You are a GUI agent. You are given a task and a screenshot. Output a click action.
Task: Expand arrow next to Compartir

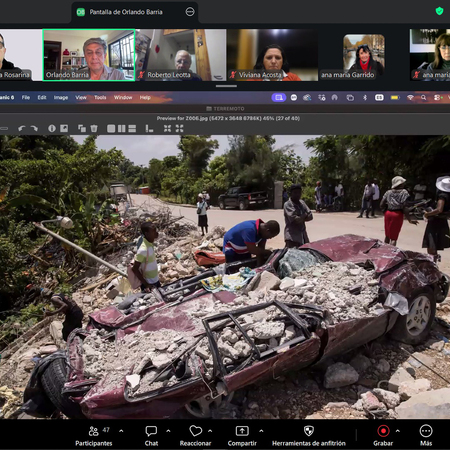pos(261,431)
